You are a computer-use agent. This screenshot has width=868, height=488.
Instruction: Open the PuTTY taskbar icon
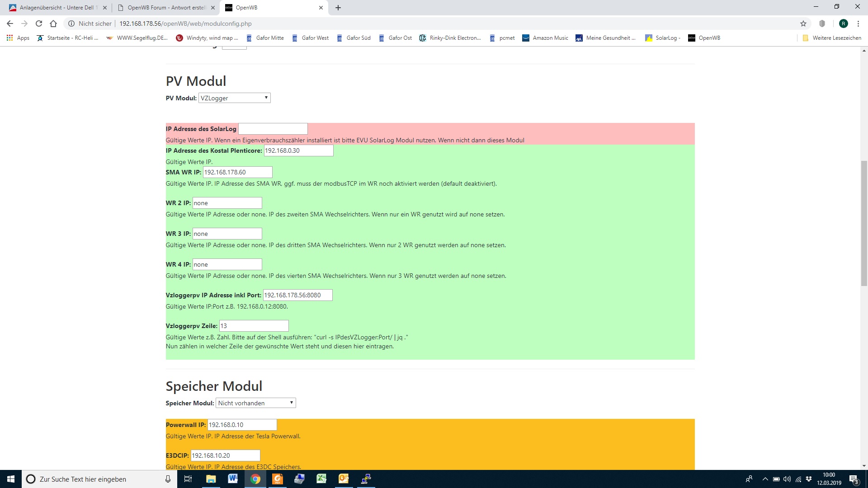click(x=366, y=479)
